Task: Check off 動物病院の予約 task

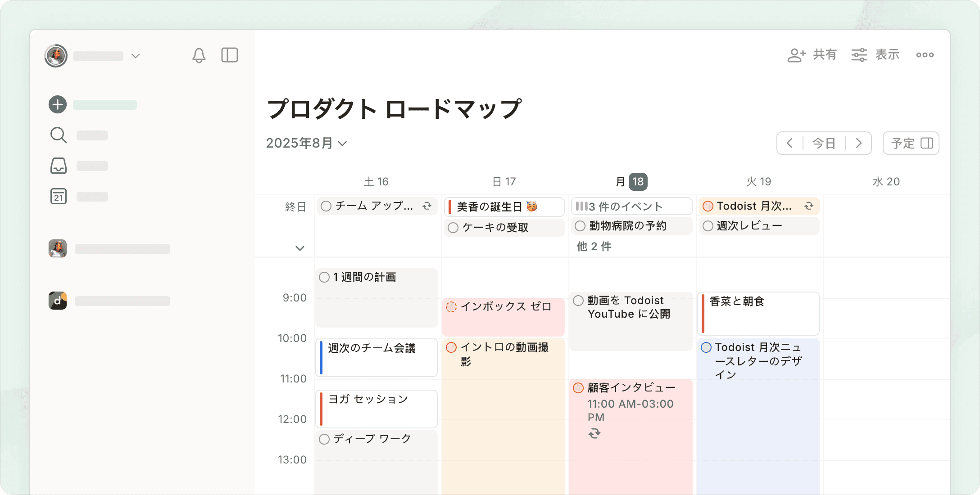Action: tap(580, 226)
